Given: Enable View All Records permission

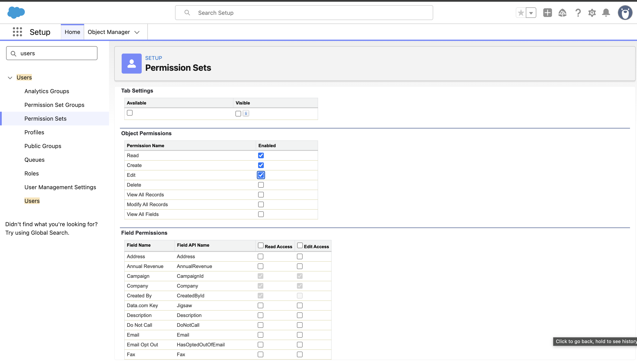Looking at the screenshot, I should [x=261, y=195].
